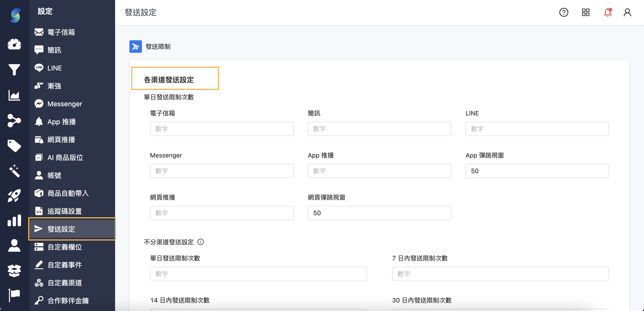The width and height of the screenshot is (644, 311).
Task: Open the apps grid icon
Action: coord(586,12)
